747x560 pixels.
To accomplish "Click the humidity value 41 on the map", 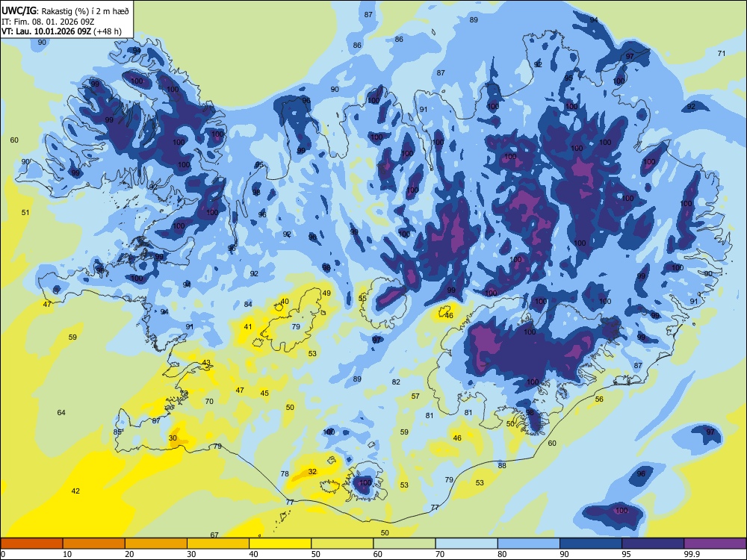I will tap(248, 327).
